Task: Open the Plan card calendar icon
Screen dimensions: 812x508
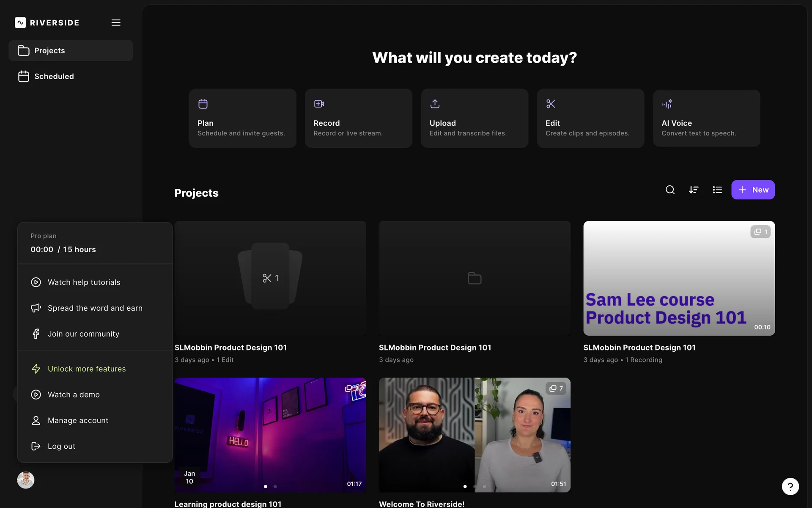Action: [203, 104]
